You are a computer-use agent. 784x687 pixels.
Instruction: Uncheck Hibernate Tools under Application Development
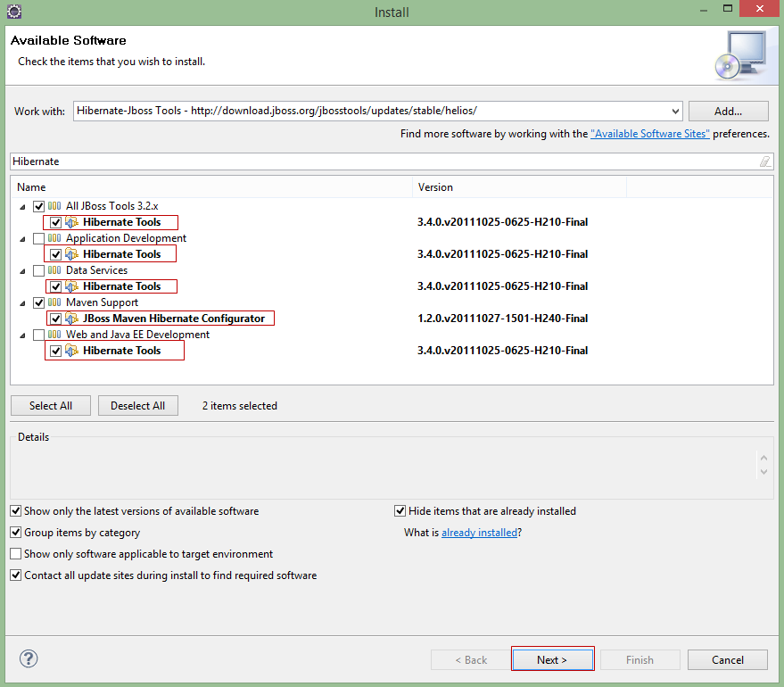(56, 254)
